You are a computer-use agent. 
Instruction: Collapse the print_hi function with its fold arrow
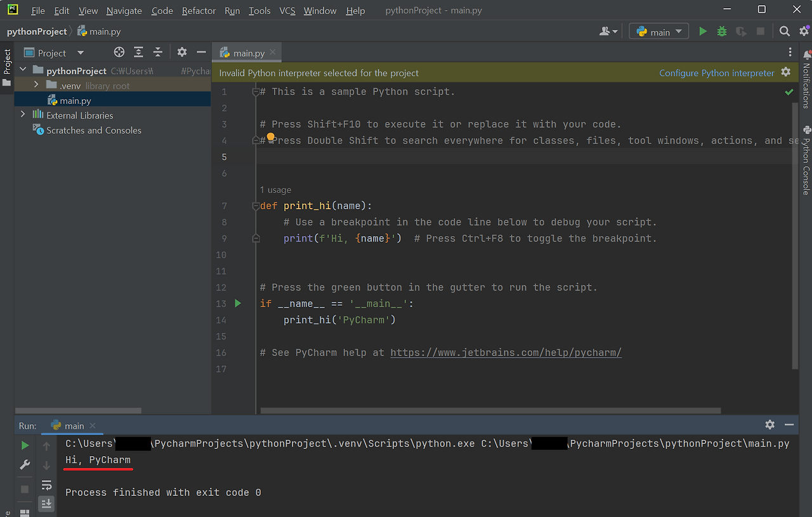point(256,206)
